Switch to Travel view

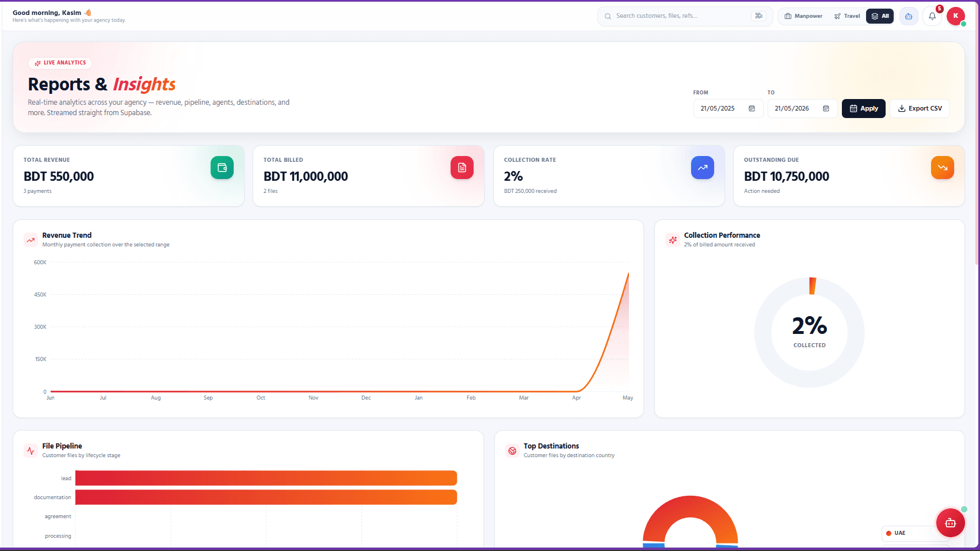(847, 16)
